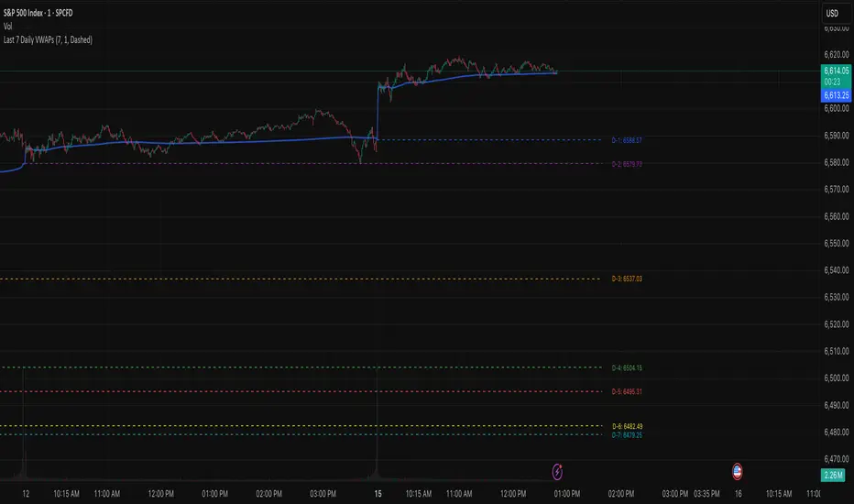This screenshot has width=854, height=504.
Task: Click the 6,540.00 price axis label
Action: coord(836,270)
